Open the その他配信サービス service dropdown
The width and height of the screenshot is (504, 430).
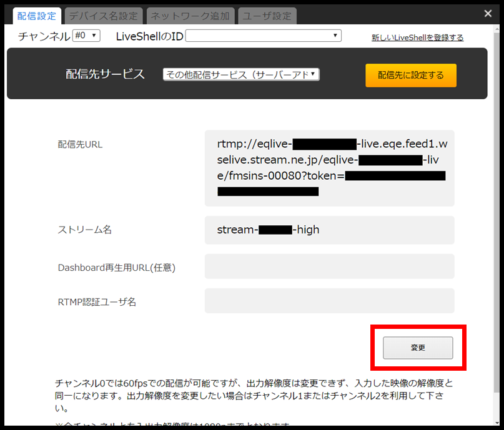[240, 74]
